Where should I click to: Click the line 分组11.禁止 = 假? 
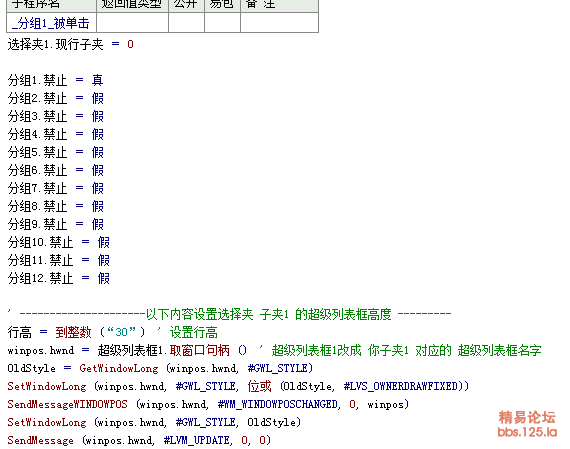click(59, 260)
